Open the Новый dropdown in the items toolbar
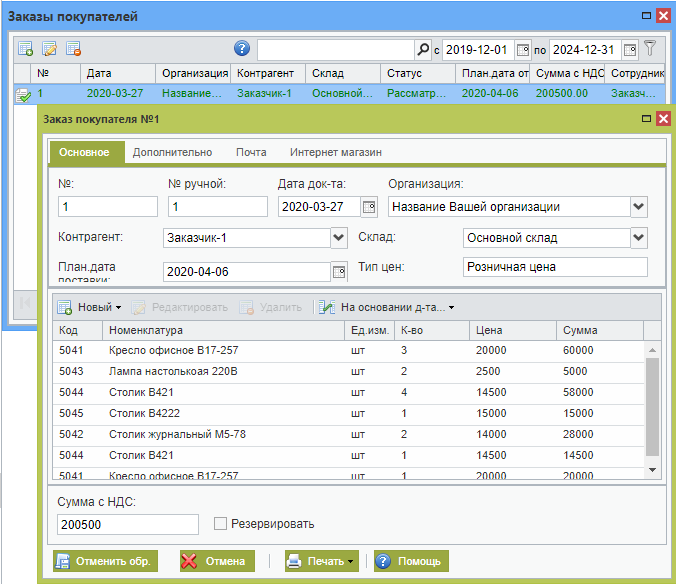The width and height of the screenshot is (676, 584). [x=89, y=307]
